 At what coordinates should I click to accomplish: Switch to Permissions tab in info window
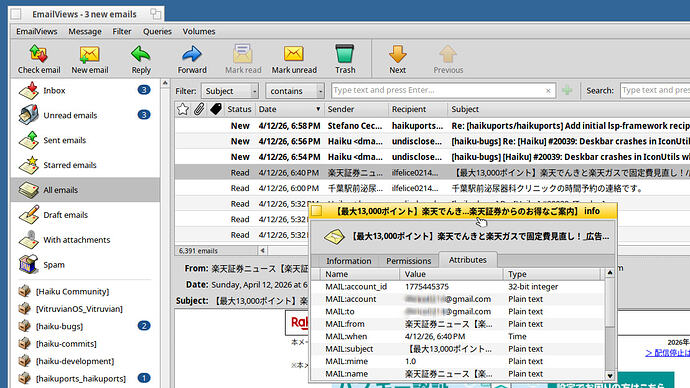point(408,261)
